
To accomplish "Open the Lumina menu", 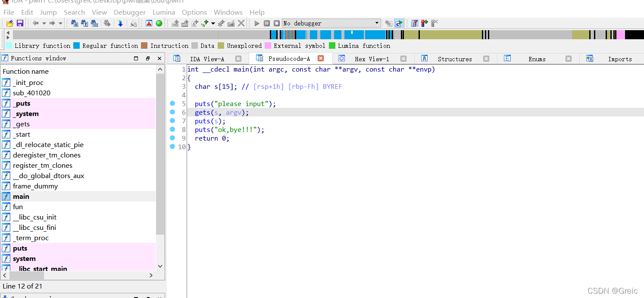I will 164,13.
